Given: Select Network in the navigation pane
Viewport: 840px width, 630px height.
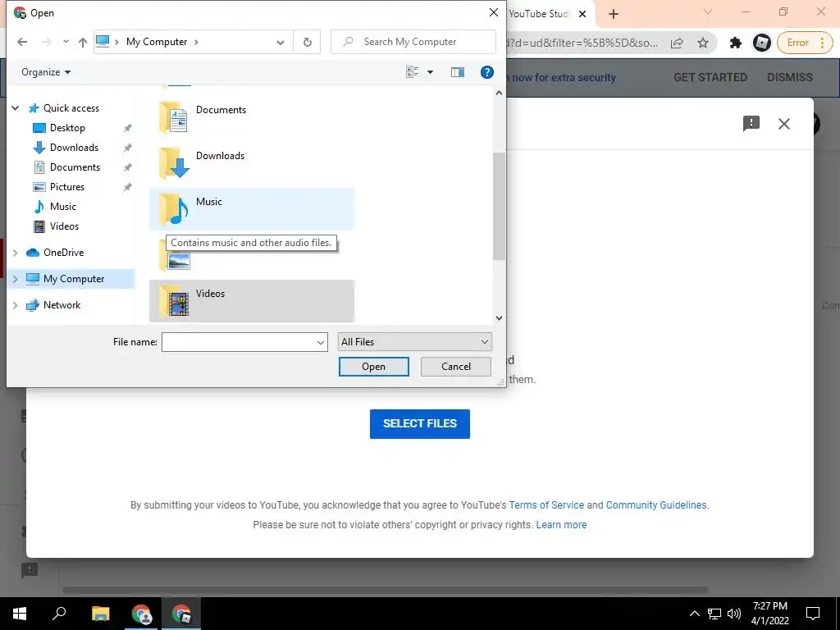Looking at the screenshot, I should point(62,305).
